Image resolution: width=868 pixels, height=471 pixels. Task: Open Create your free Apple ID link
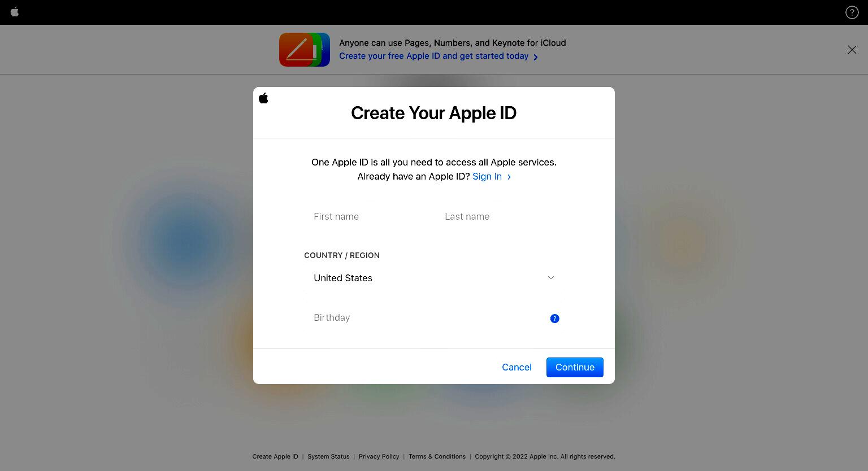(x=433, y=56)
